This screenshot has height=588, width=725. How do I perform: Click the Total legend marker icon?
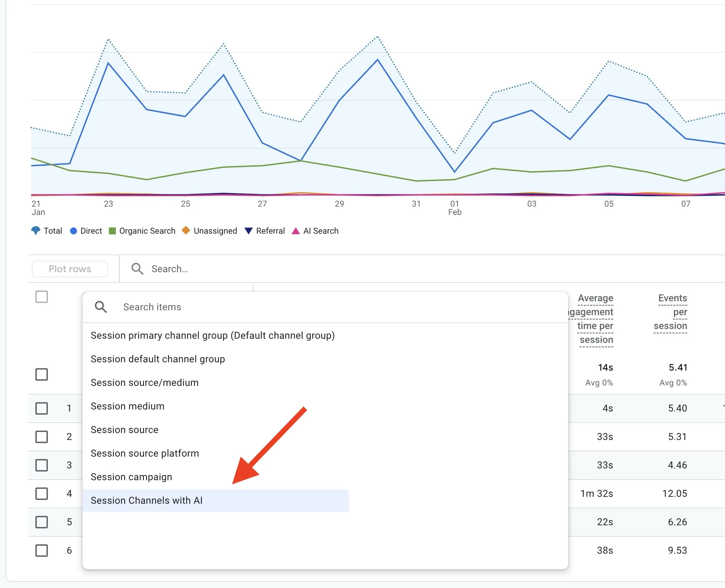[x=36, y=231]
